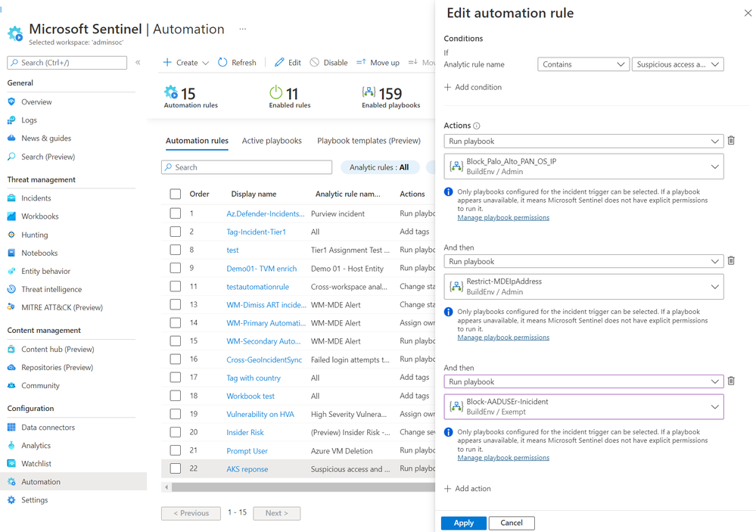Open first Manage playbook permissions link

pos(503,217)
